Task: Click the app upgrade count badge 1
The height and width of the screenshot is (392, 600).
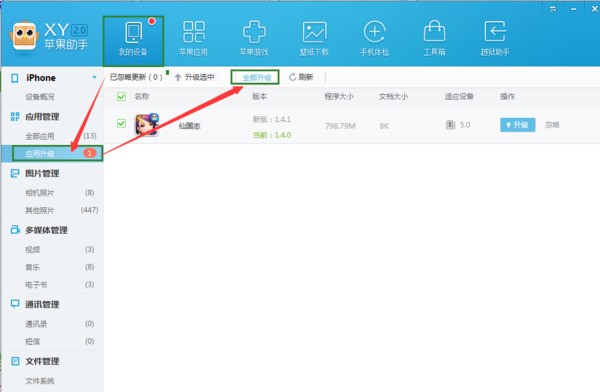Action: [x=90, y=153]
